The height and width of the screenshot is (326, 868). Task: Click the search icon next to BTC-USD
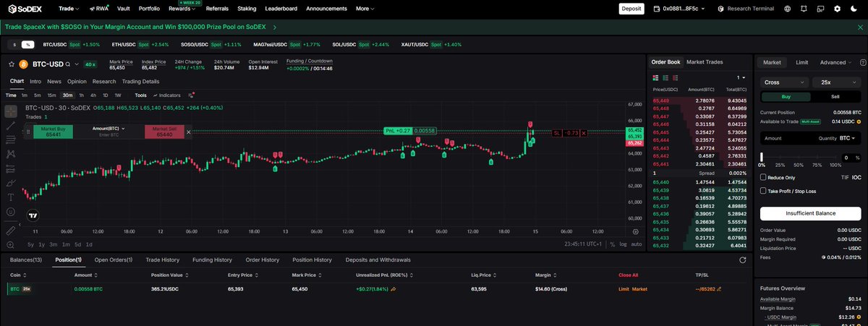pyautogui.click(x=67, y=64)
